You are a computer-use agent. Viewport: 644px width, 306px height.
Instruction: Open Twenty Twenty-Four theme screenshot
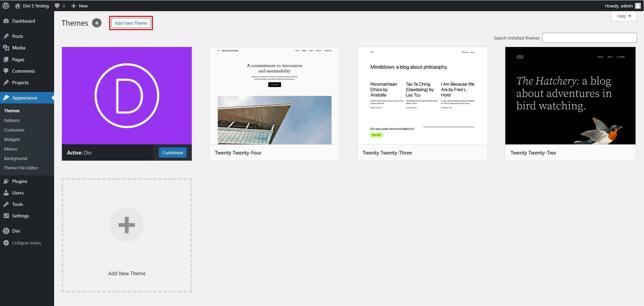click(275, 96)
